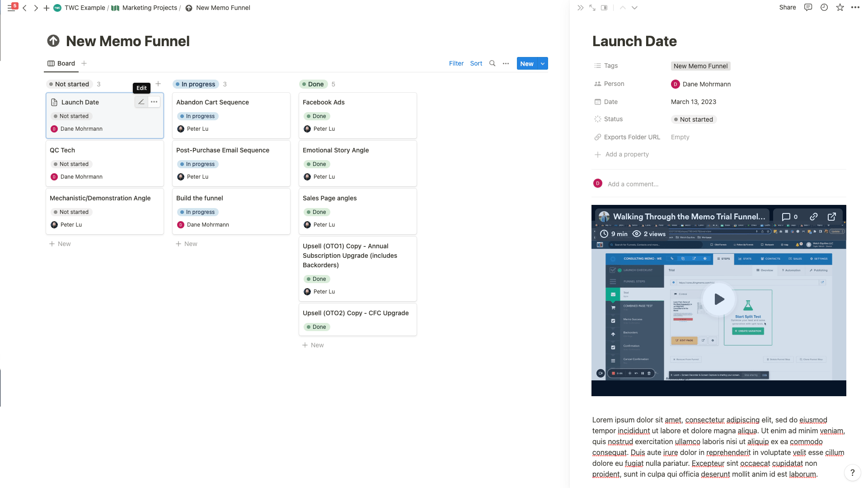The height and width of the screenshot is (488, 868).
Task: Click Sort in the board toolbar
Action: (476, 63)
